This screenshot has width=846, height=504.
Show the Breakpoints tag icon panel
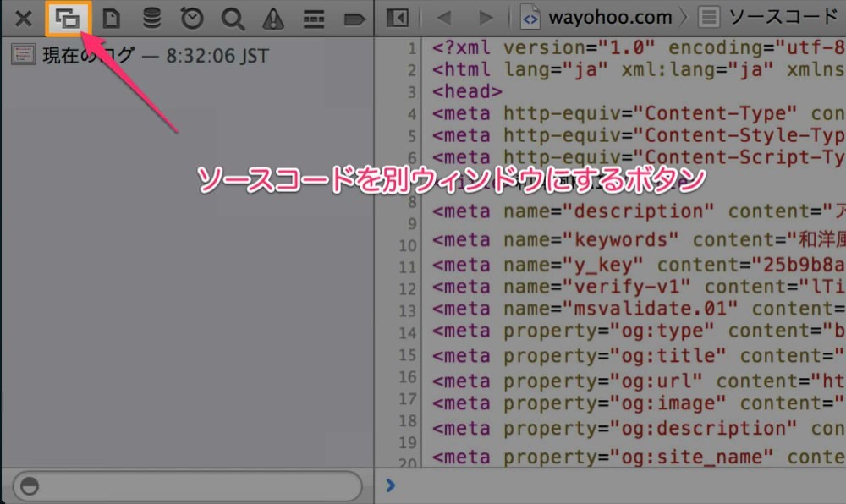tap(354, 19)
